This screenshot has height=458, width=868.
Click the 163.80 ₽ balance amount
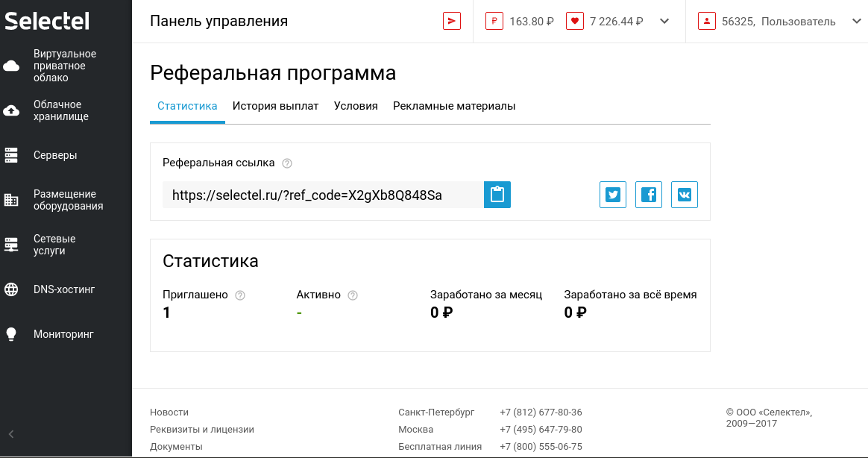click(532, 22)
